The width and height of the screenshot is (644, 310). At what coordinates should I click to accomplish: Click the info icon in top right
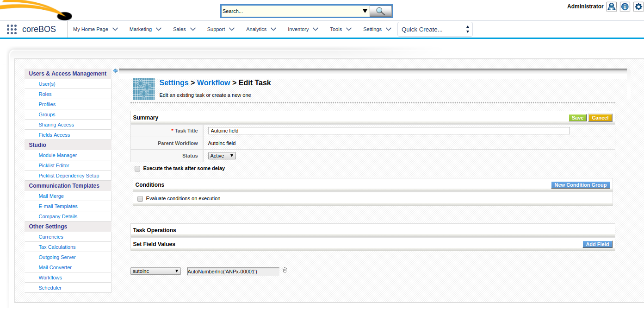coord(625,6)
